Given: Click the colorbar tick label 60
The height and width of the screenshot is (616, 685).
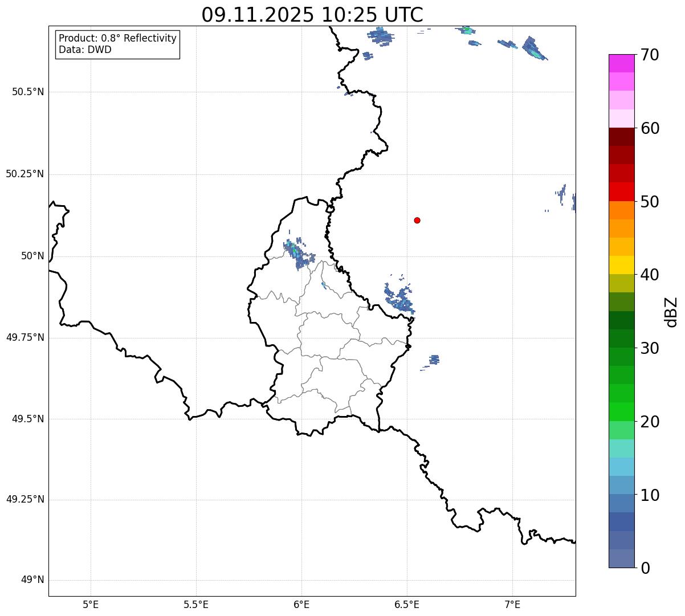Looking at the screenshot, I should [x=650, y=128].
